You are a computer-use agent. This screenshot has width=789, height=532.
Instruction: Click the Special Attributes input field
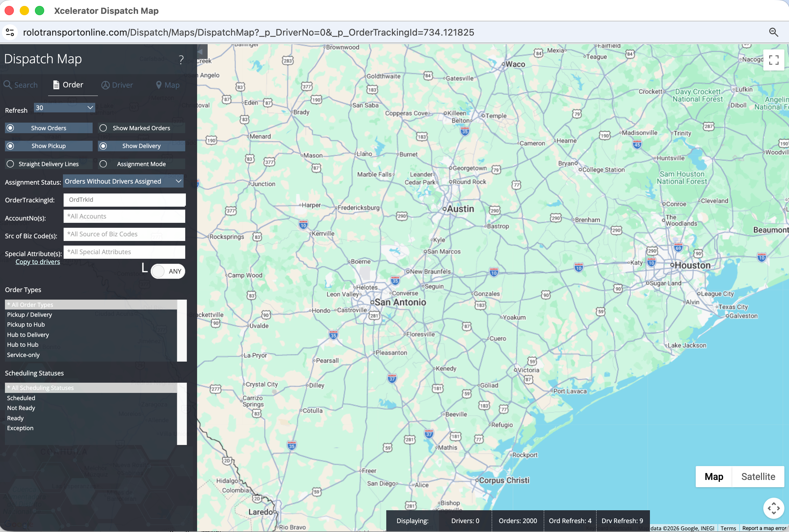tap(125, 252)
